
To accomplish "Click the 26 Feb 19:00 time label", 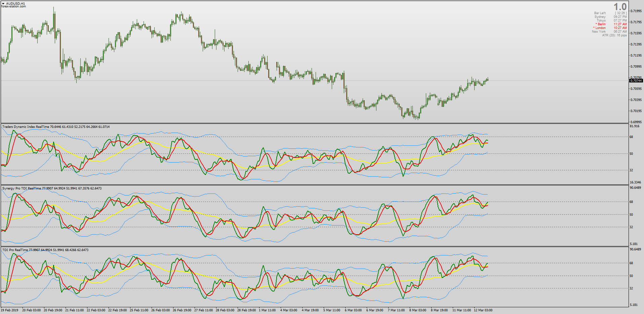I will click(182, 310).
